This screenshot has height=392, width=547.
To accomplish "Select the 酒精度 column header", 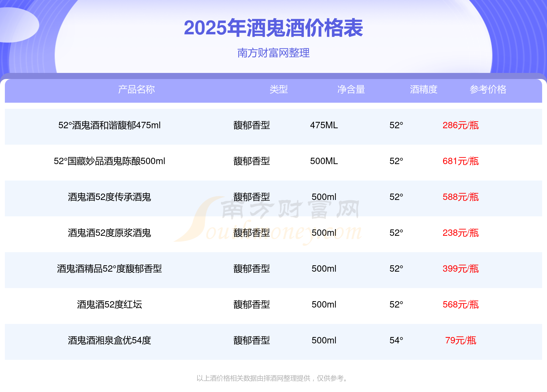I will 424,89.
